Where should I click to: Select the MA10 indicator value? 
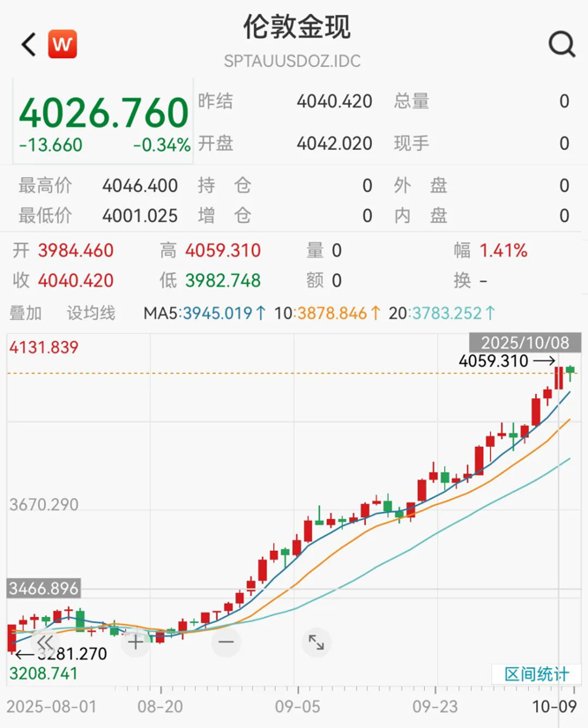(x=328, y=313)
